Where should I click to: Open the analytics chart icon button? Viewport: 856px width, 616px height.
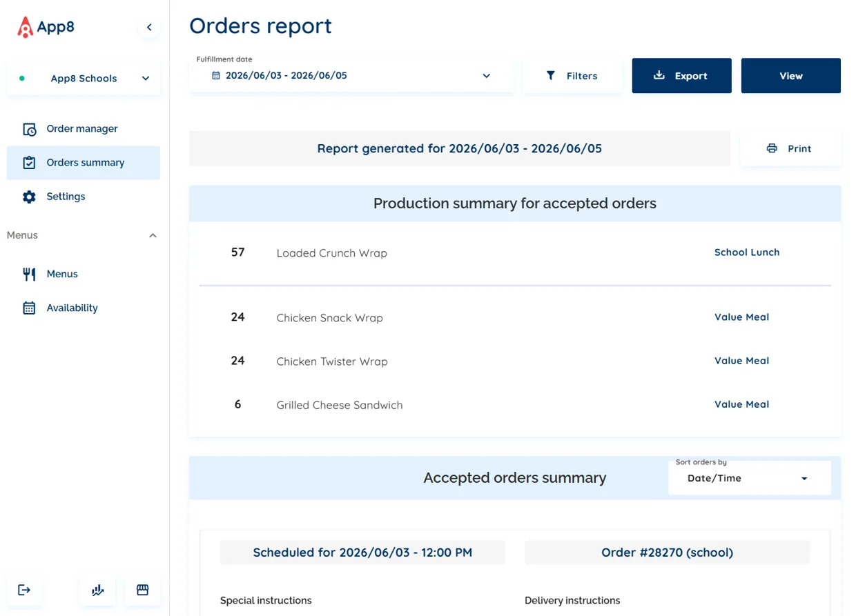[97, 590]
